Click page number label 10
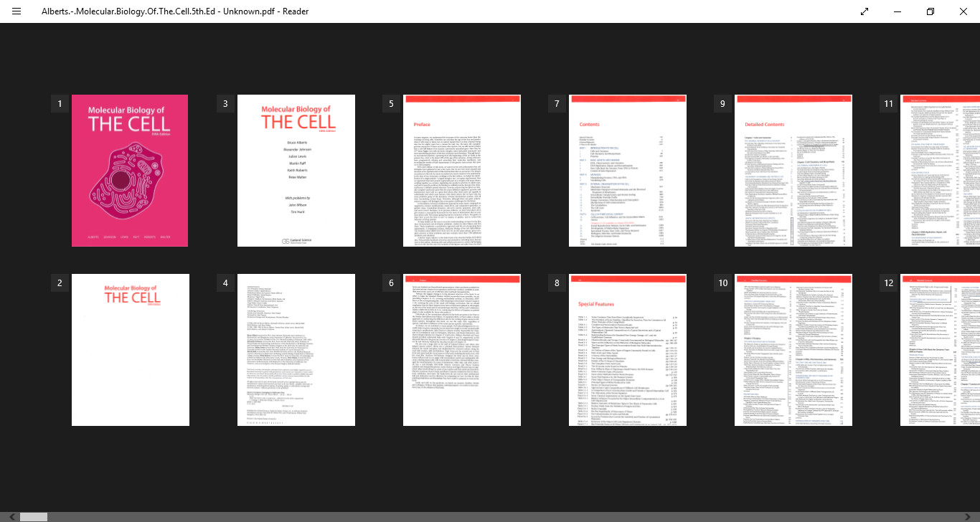 pos(722,283)
